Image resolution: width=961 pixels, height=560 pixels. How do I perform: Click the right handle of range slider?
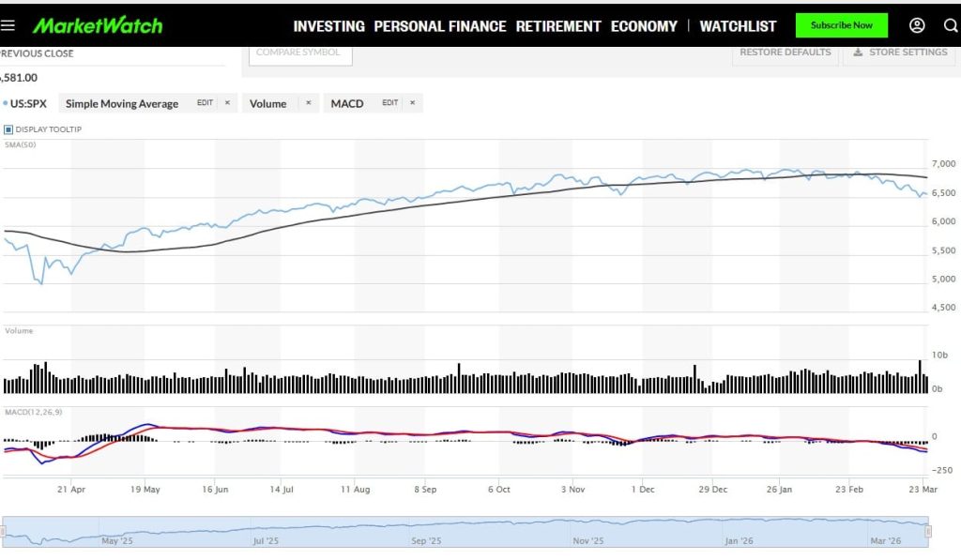click(x=927, y=532)
